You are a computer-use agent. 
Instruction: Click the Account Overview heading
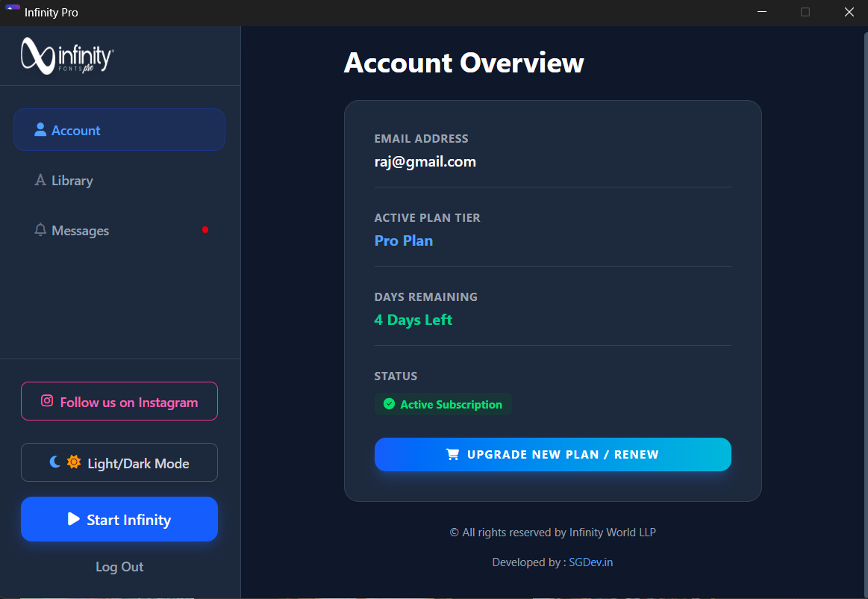464,63
